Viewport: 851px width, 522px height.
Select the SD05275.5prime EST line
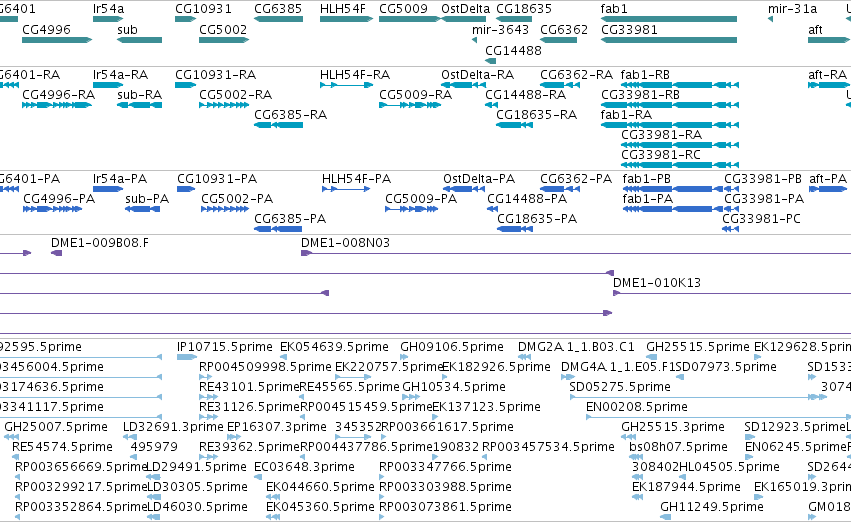698,397
